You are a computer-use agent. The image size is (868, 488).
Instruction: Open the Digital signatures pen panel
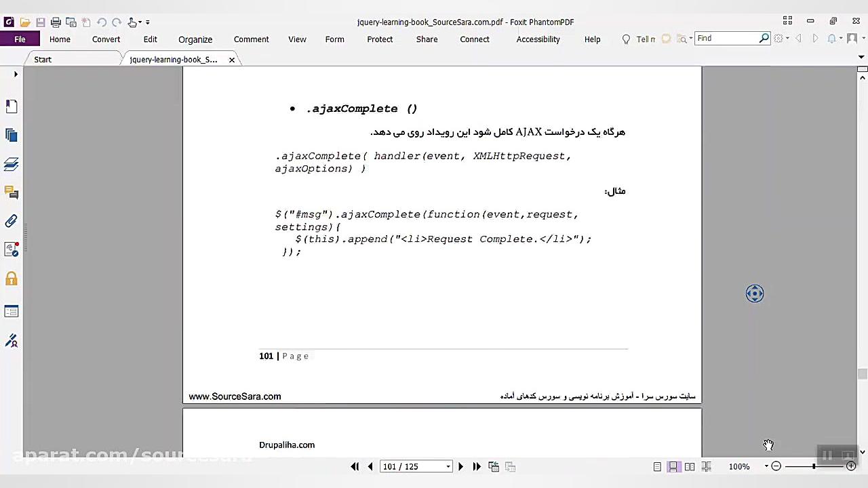tap(12, 340)
